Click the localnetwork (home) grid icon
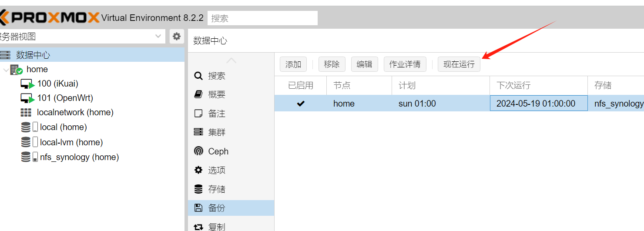644x231 pixels. [26, 113]
